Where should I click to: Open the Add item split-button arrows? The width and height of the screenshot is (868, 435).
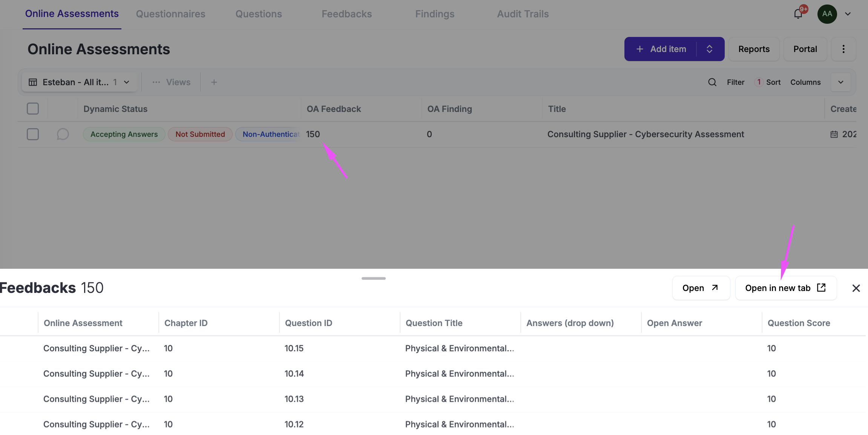pos(709,49)
